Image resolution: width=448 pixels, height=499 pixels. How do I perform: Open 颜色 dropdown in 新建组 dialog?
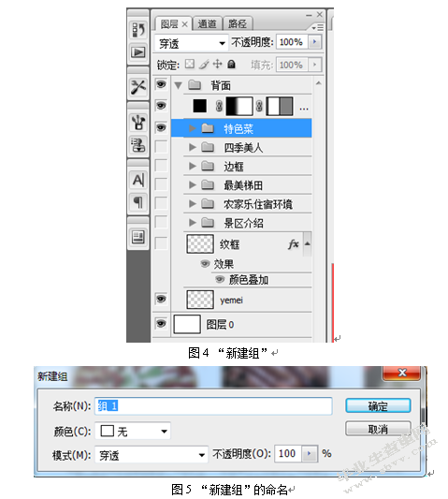tap(133, 432)
